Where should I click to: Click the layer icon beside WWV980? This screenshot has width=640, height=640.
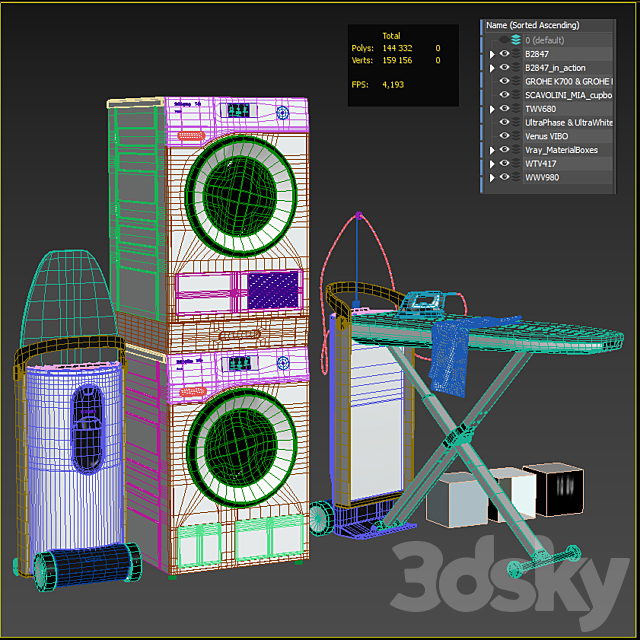(517, 177)
